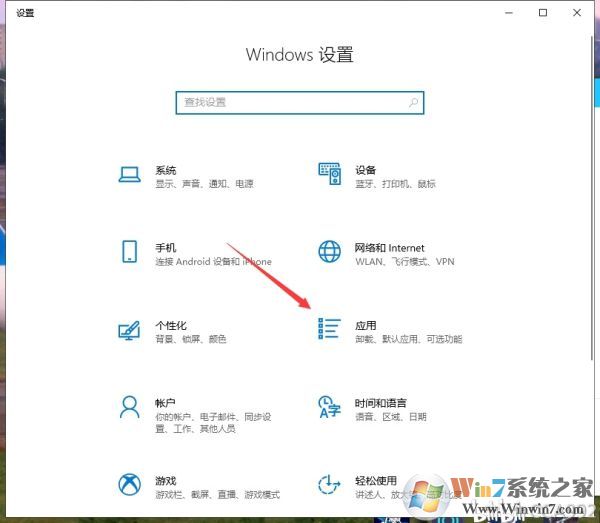Open the 轻松使用 ease of access icon
The image size is (600, 523).
point(329,484)
